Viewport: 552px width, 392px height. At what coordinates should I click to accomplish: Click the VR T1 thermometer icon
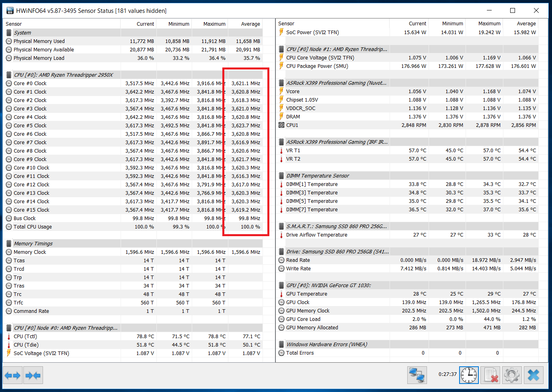tap(281, 150)
